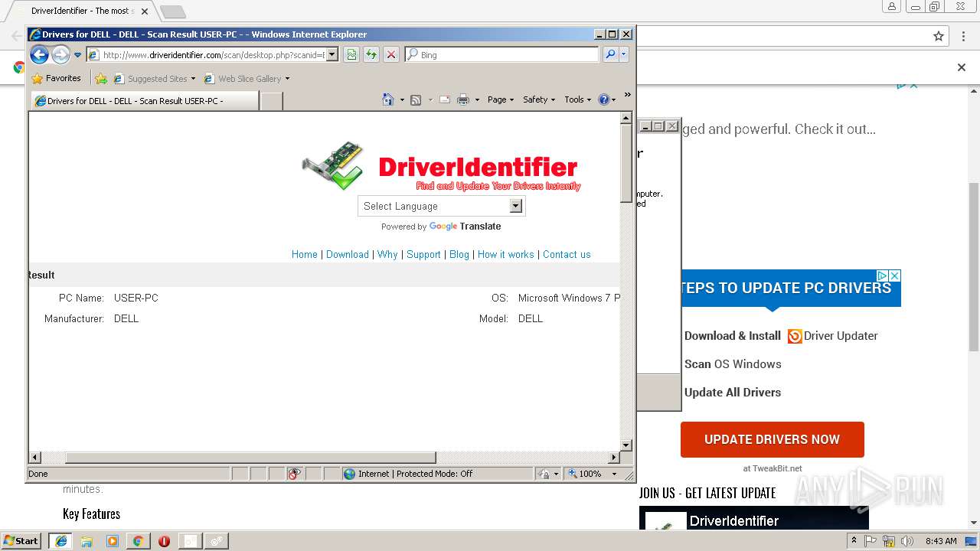980x551 pixels.
Task: Open Chrome taskbar icon
Action: tap(138, 541)
